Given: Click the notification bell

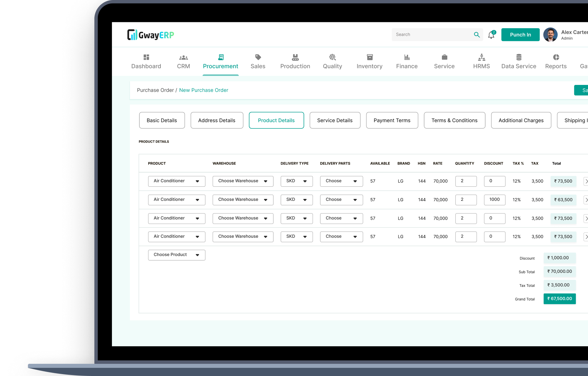Looking at the screenshot, I should [491, 34].
